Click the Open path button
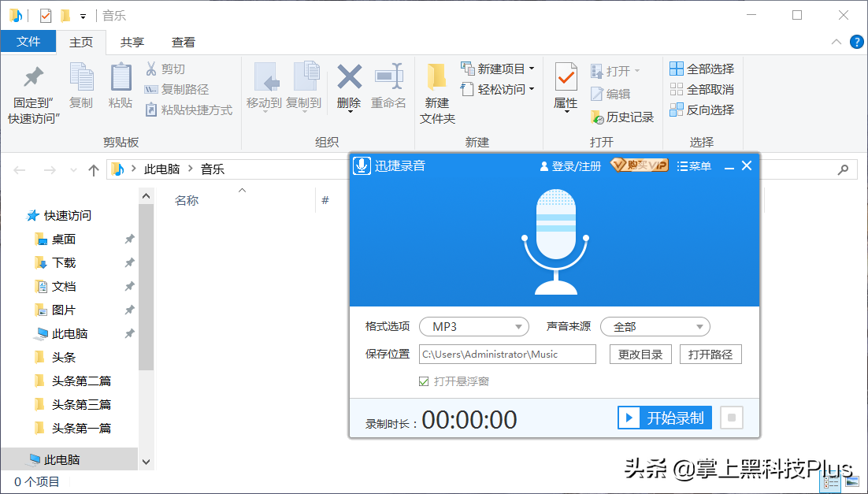The height and width of the screenshot is (494, 868). pos(710,355)
